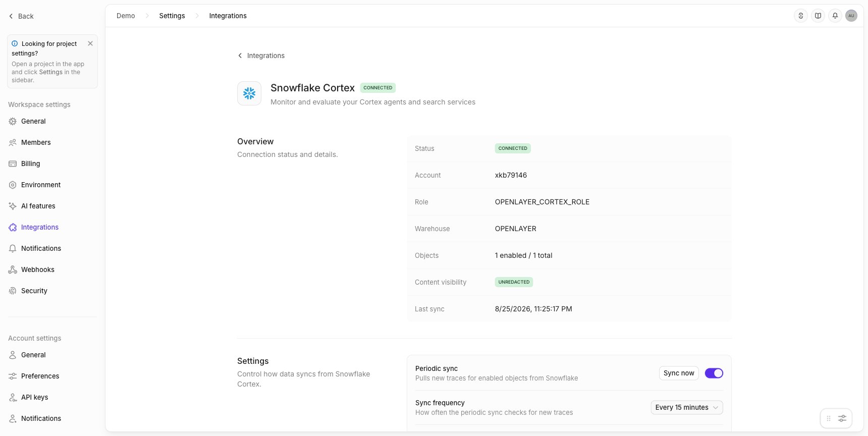The width and height of the screenshot is (868, 436).
Task: Click the Snowflake Cortex heading
Action: pyautogui.click(x=313, y=88)
